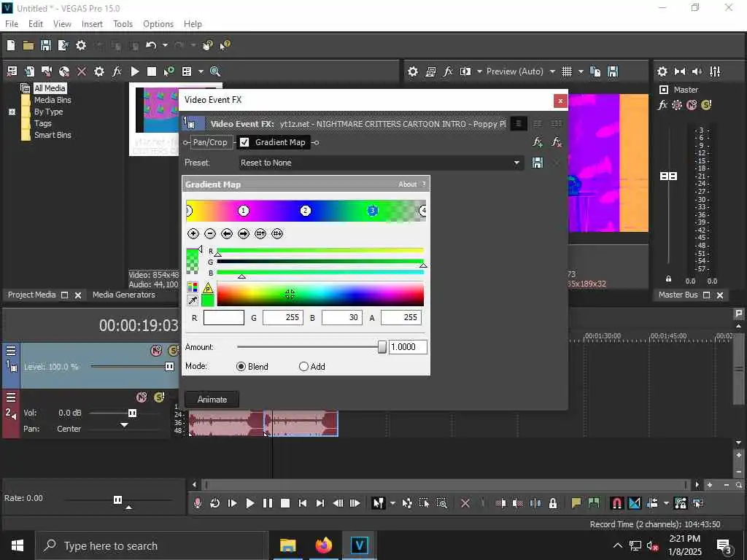Viewport: 747px width, 560px height.
Task: Save project using the floppy disk icon
Action: (46, 45)
